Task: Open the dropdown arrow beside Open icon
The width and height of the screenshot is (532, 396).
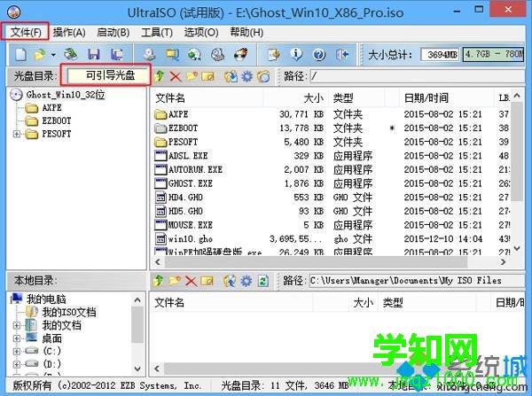Action: 53,55
